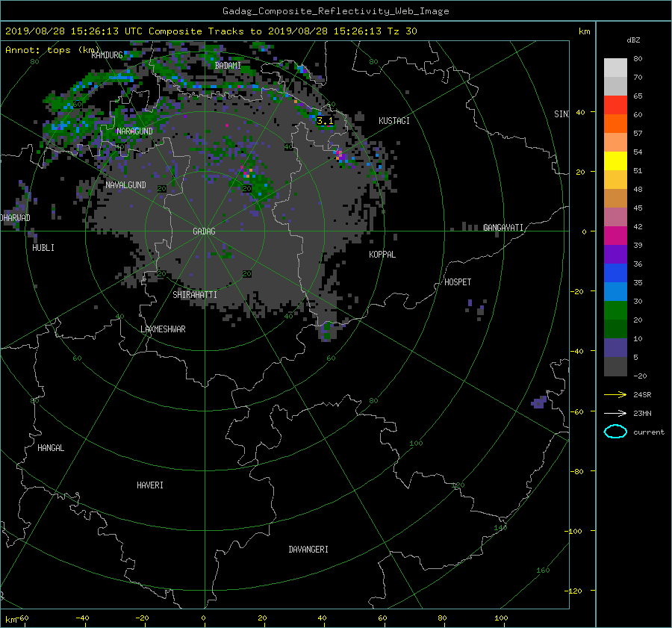
Task: Click the 140 range ring label
Action: tap(500, 528)
